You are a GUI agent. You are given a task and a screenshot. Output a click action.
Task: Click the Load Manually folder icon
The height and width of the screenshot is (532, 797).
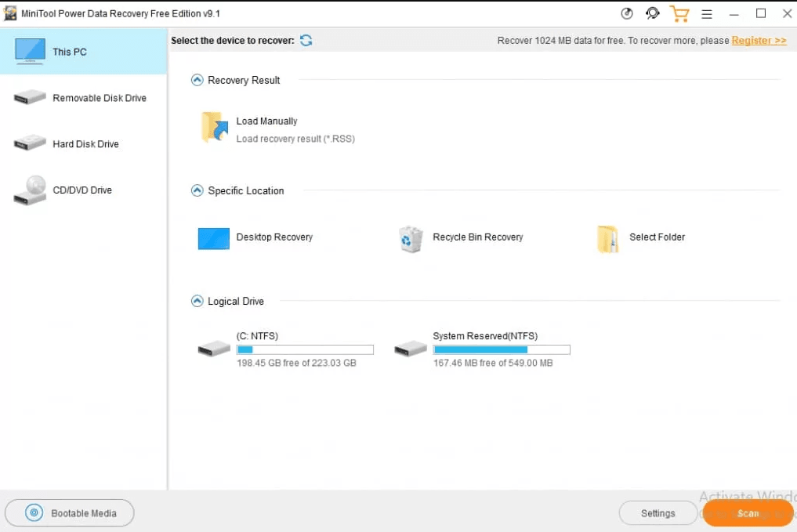click(x=215, y=128)
